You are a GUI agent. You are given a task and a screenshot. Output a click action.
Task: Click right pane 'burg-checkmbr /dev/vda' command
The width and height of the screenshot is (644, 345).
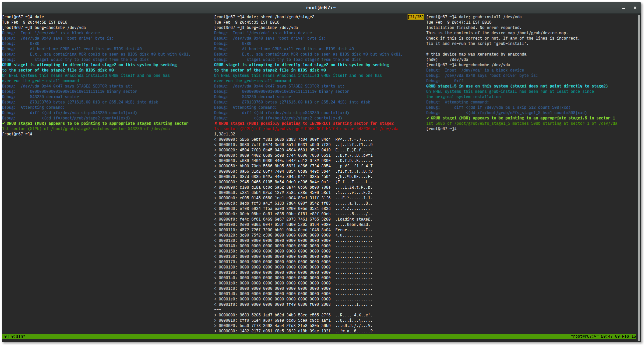tap(484, 65)
